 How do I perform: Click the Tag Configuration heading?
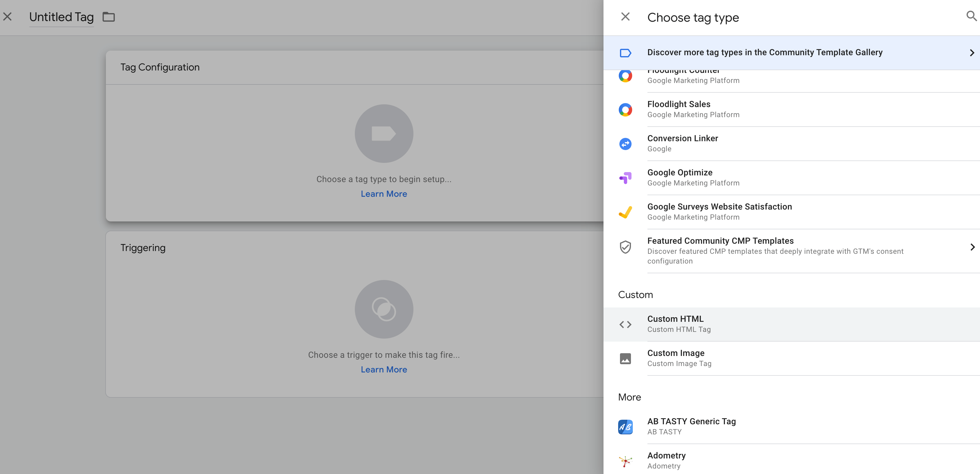(160, 67)
